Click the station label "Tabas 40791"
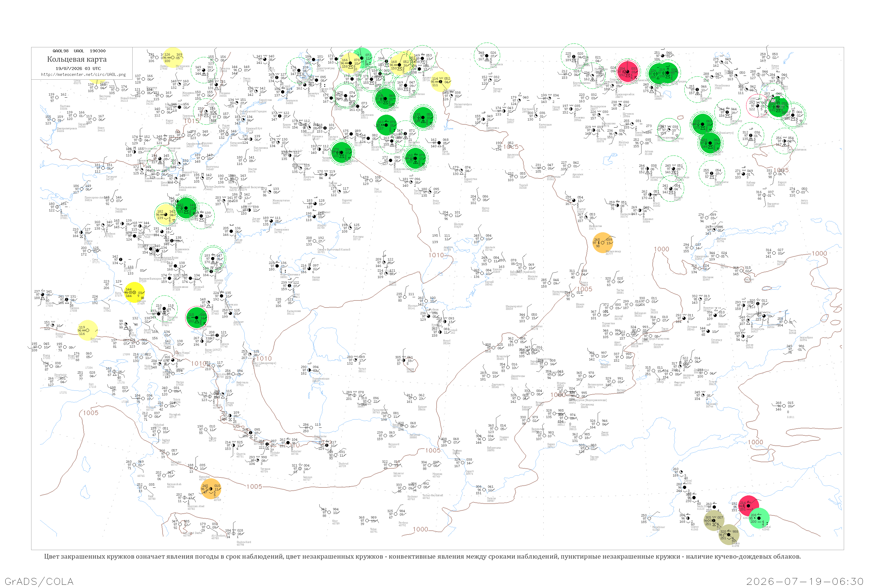882x588 pixels. coord(373,530)
